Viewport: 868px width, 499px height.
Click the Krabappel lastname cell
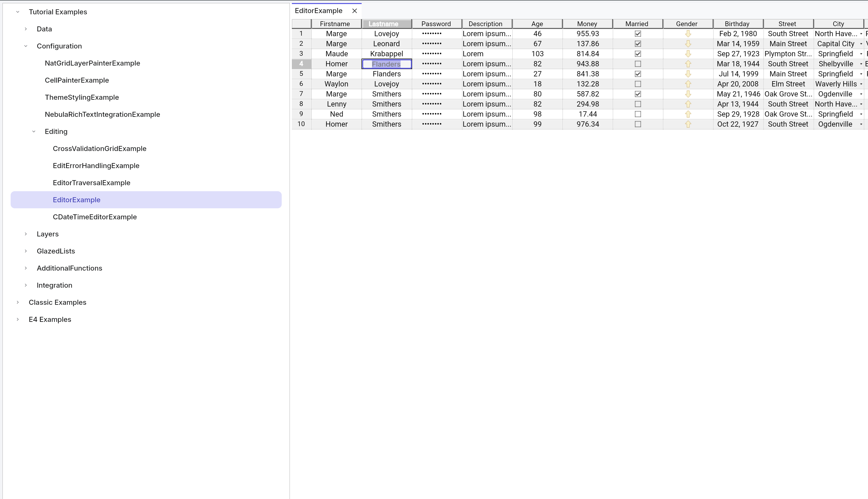[387, 54]
